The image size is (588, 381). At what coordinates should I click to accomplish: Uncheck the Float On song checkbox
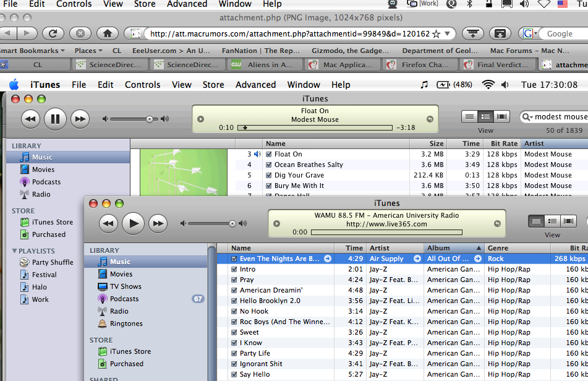click(x=268, y=154)
